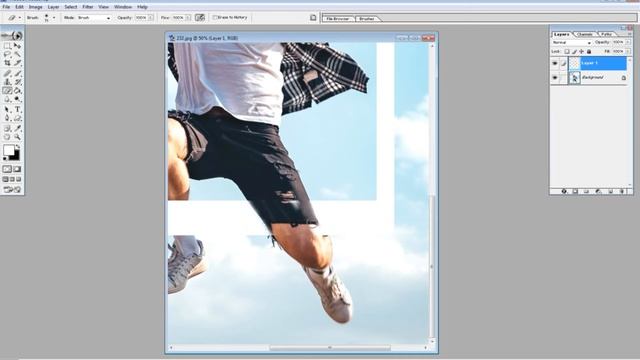Create new fill or adjustment layer
640x360 pixels.
pos(598,191)
